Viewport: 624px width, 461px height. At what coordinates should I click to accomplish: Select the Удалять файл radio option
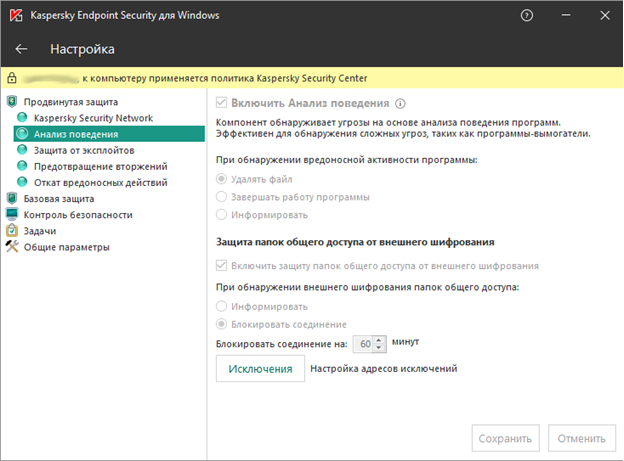[222, 179]
